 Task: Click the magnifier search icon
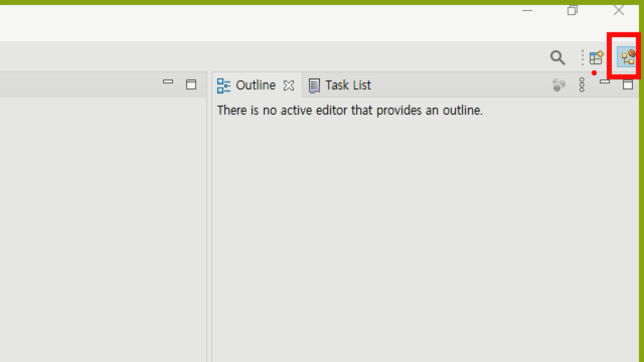pos(557,58)
